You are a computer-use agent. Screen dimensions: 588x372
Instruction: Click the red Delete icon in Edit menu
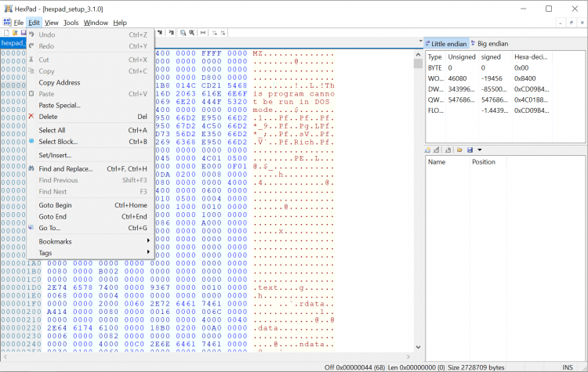tap(31, 117)
